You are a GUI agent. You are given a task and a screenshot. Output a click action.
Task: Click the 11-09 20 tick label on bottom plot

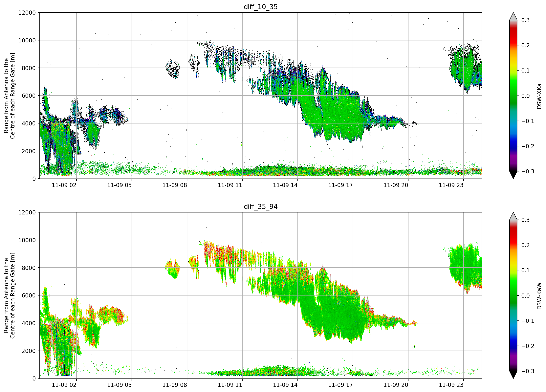click(396, 385)
